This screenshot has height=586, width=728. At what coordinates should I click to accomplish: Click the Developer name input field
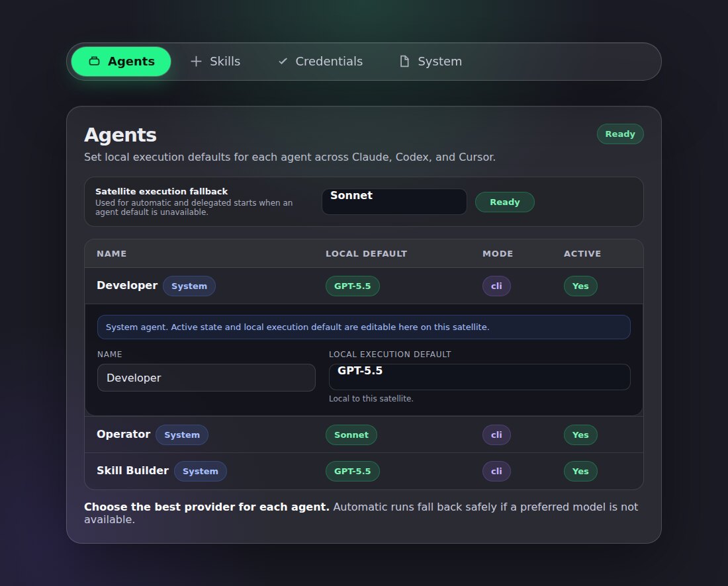pos(206,378)
